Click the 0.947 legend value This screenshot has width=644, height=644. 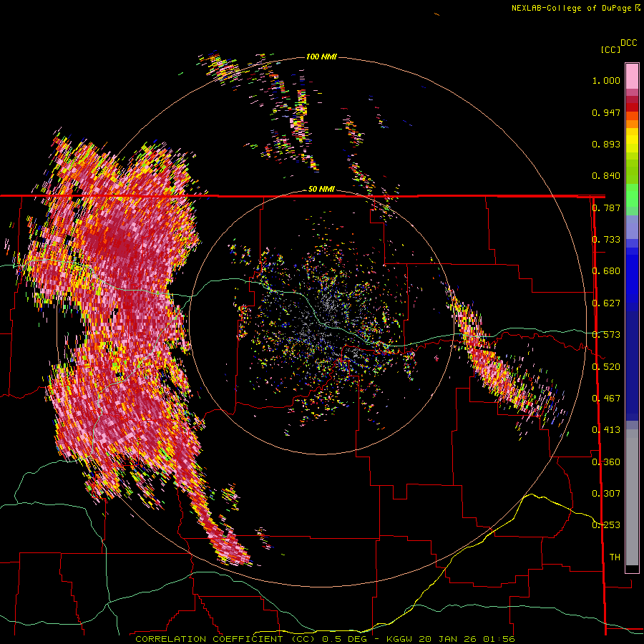[606, 112]
